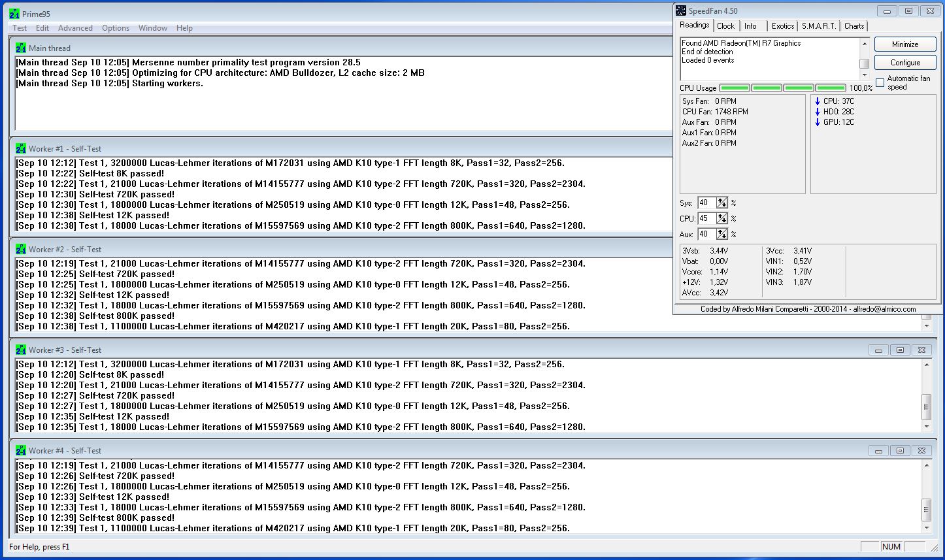The height and width of the screenshot is (560, 945).
Task: Click the Worker #4 scrollbar down arrow
Action: (x=926, y=527)
